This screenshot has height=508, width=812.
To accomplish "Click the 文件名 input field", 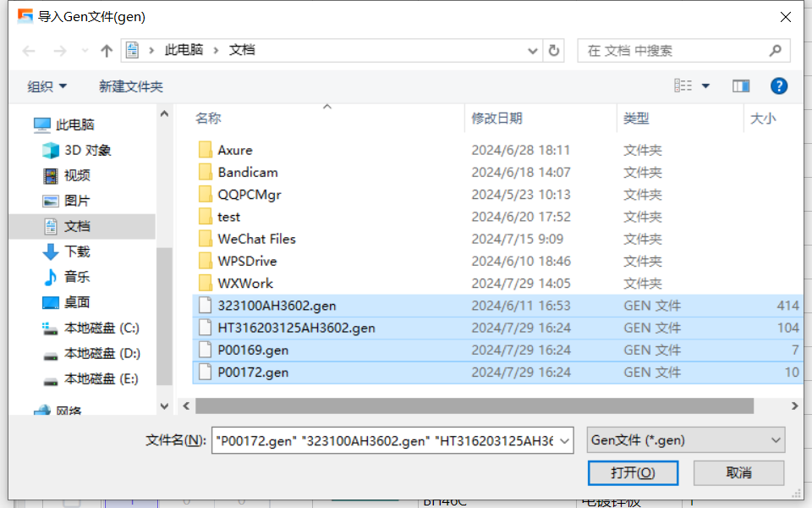I will coord(392,440).
